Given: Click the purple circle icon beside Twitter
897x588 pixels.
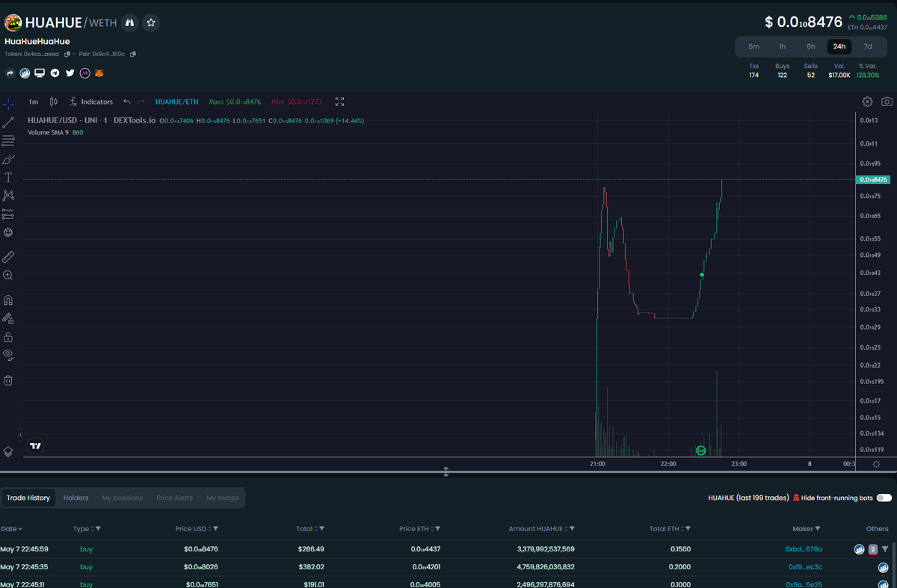Looking at the screenshot, I should click(84, 73).
